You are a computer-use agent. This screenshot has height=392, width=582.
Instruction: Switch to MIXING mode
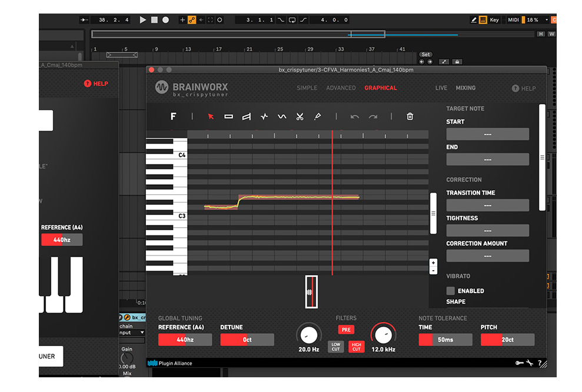465,88
